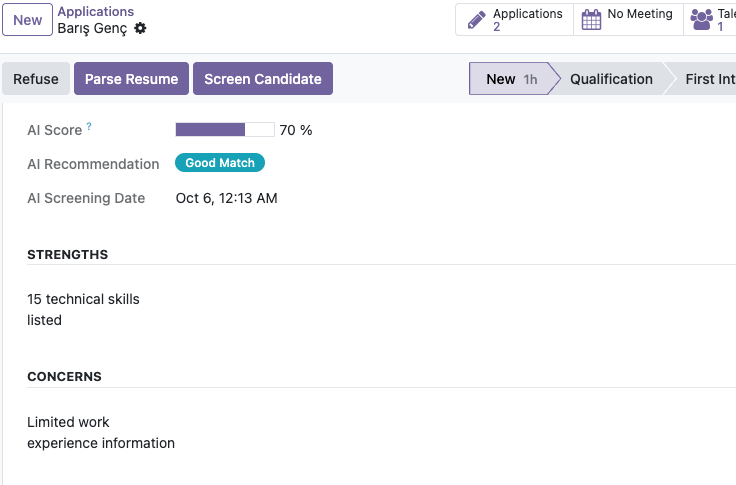Click the AI Screening Date field label
This screenshot has height=485, width=736.
(x=86, y=198)
